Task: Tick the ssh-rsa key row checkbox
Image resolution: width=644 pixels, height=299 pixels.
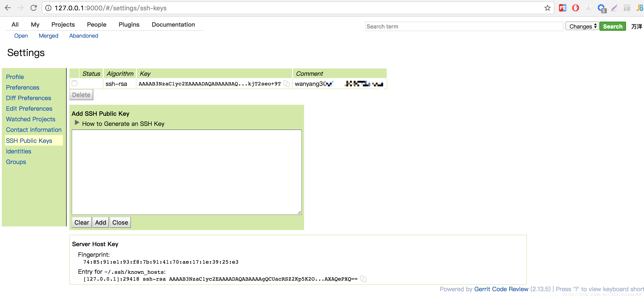Action: point(74,84)
